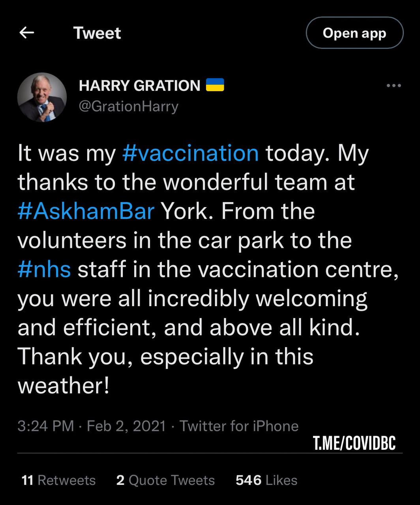Viewport: 420px width, 505px height.
Task: Go back using the left arrow
Action: click(26, 33)
